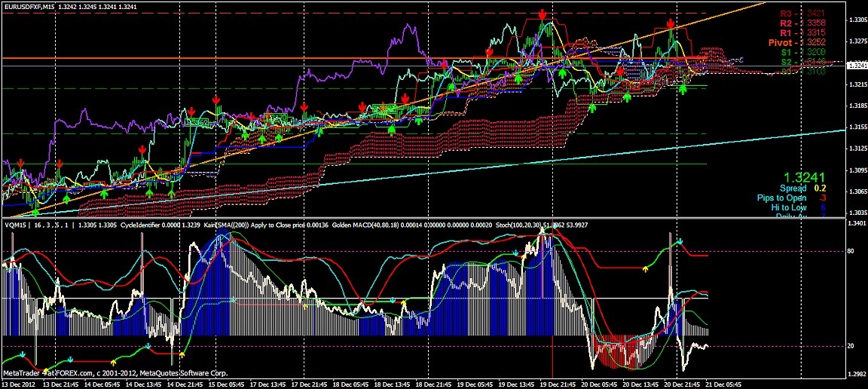Click the 18 Dec 05:45 time label

pyautogui.click(x=352, y=384)
